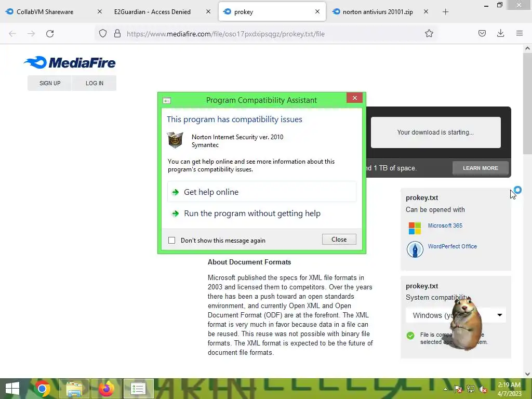Click the page vertical scrollbar thumb
Screen dimensions: 532x399
coord(527,103)
